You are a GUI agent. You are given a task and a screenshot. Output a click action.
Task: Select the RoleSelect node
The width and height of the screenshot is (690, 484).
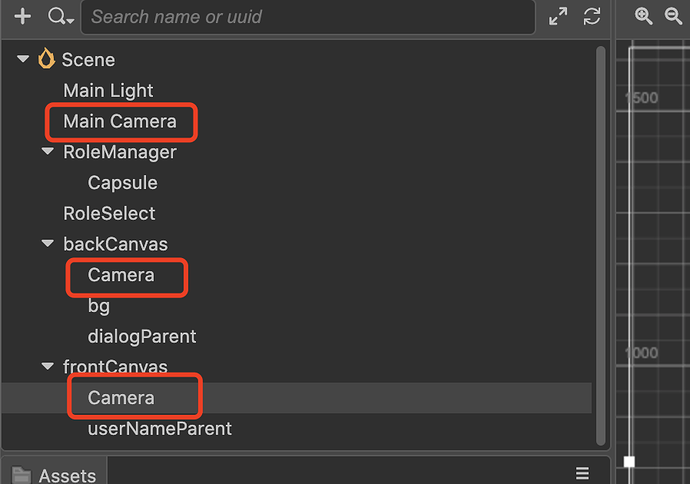tap(109, 214)
